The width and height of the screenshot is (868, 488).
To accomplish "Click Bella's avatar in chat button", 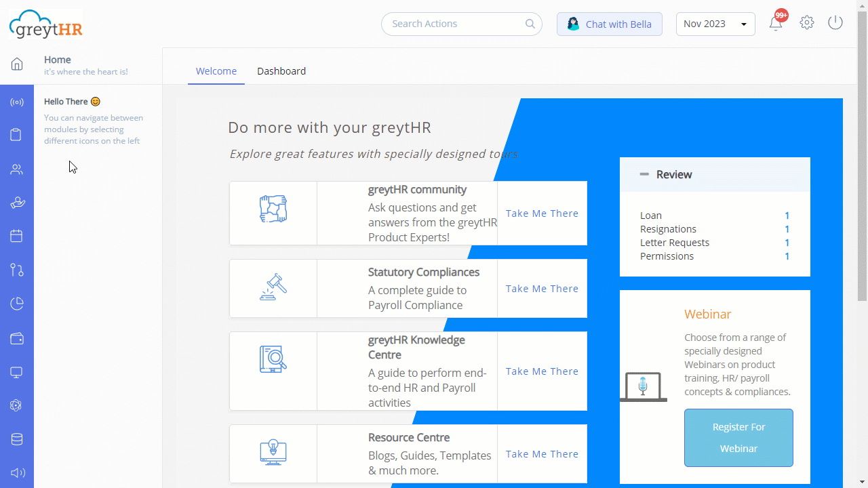I will click(x=574, y=24).
